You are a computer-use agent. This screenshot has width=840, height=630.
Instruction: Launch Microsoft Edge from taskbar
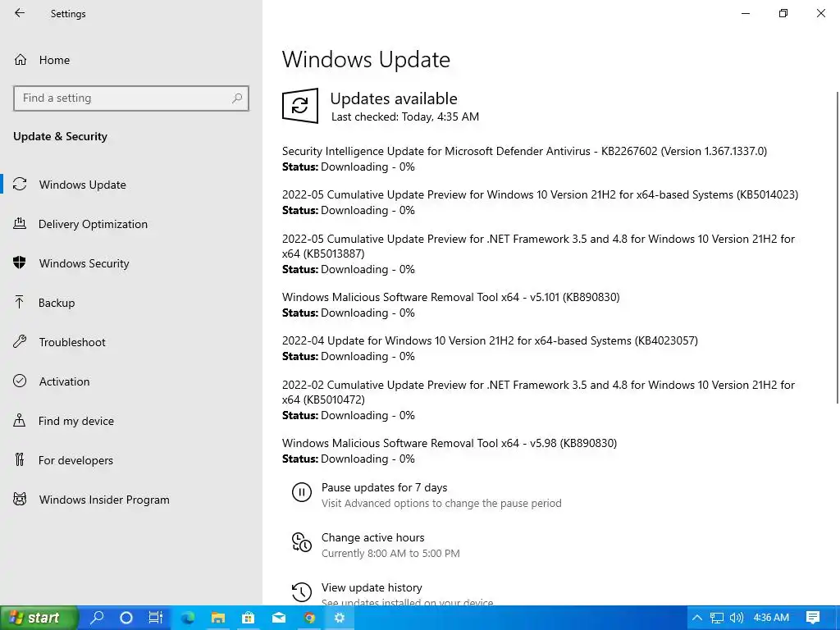click(188, 618)
